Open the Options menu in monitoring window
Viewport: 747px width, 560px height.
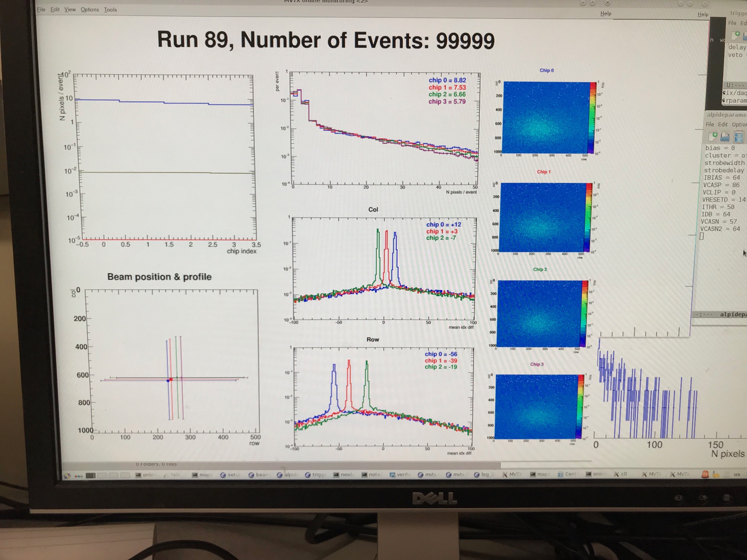(x=90, y=9)
